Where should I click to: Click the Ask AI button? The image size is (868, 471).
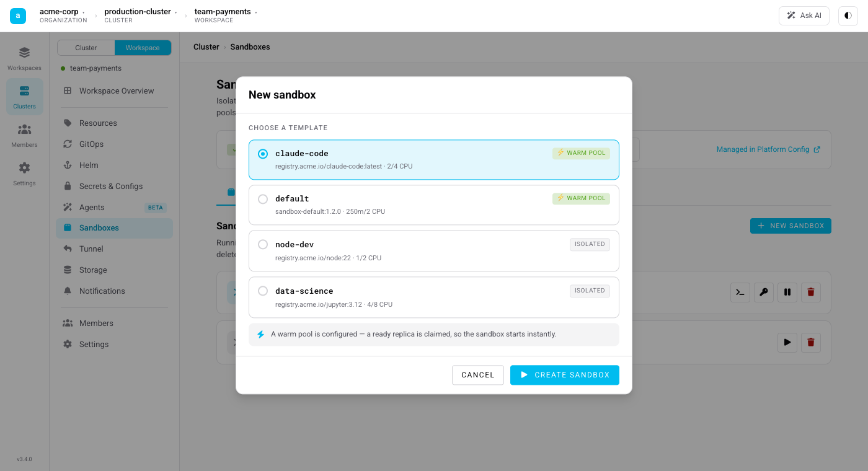[804, 15]
